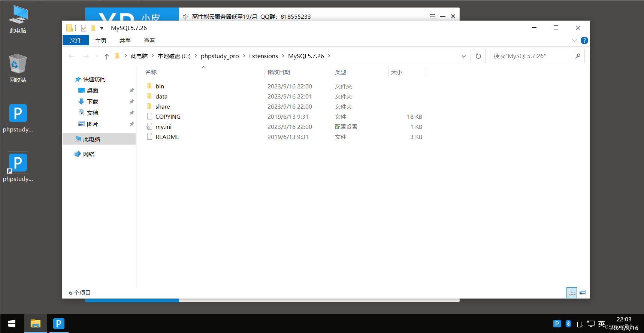
Task: Click File Explorer taskbar icon
Action: coord(36,324)
